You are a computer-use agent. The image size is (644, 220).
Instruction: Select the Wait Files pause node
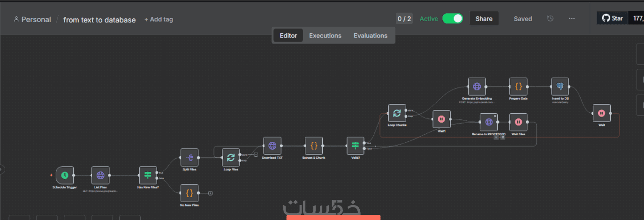point(518,122)
